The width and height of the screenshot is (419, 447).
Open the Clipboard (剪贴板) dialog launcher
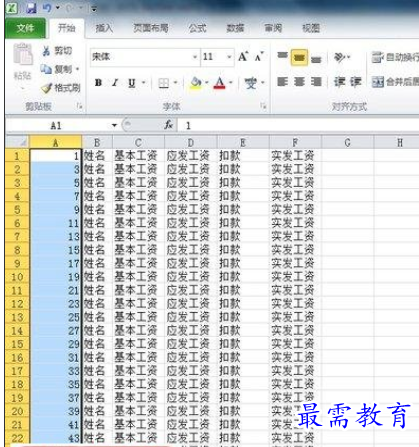click(79, 106)
